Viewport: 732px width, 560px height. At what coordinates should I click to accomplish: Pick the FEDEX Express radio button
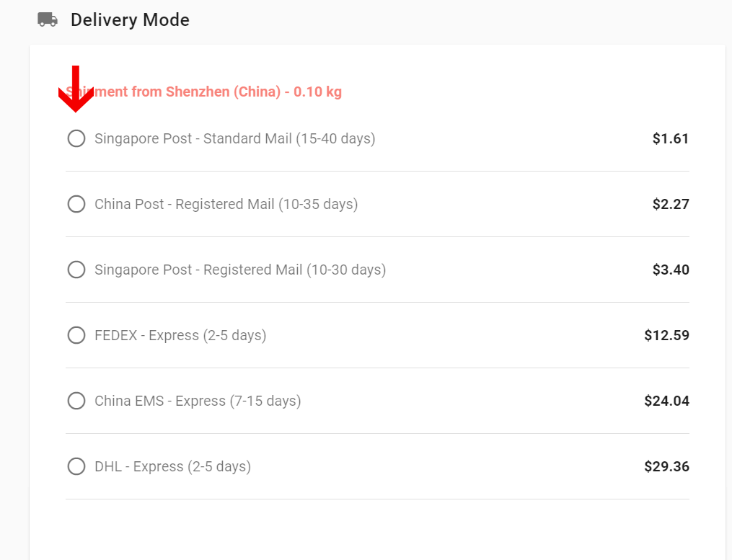tap(76, 335)
